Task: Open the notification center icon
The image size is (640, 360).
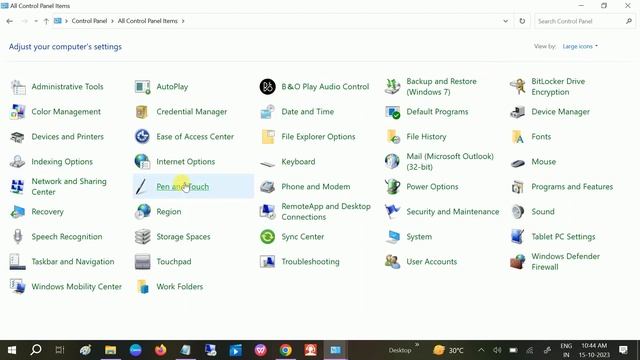Action: pyautogui.click(x=623, y=350)
